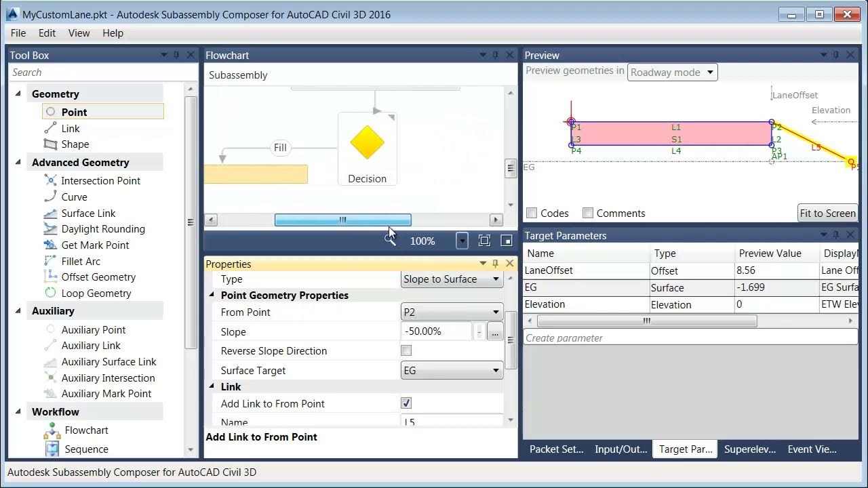
Task: Click the flowchart vertical scrollbar thumb
Action: [x=511, y=168]
